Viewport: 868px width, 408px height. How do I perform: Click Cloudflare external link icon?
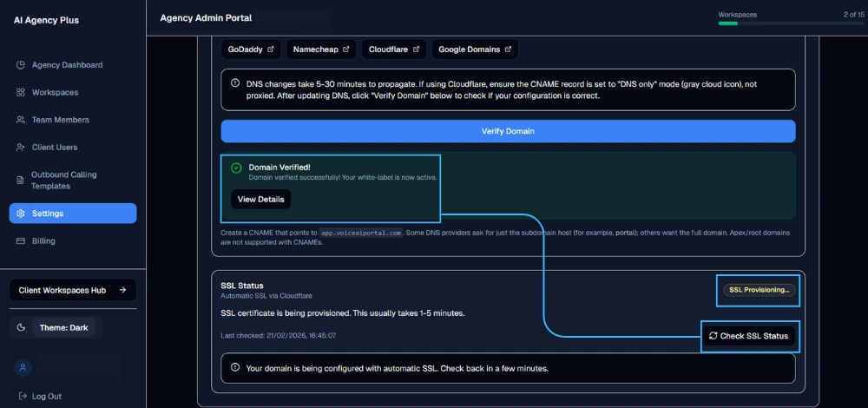point(417,49)
